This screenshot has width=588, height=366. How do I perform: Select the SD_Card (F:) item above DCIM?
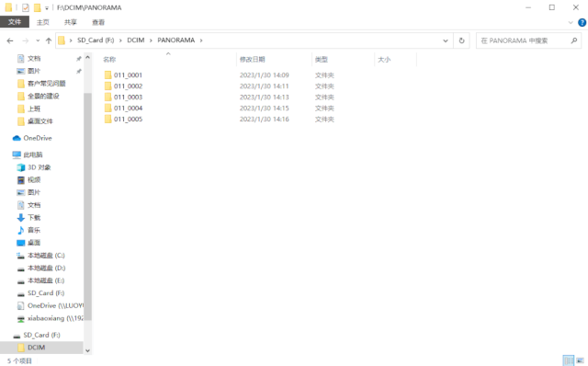coord(41,335)
